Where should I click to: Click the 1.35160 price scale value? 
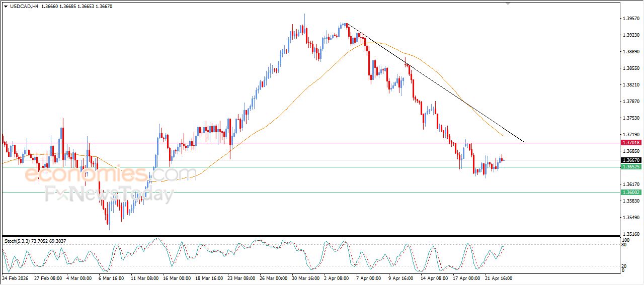[630, 234]
